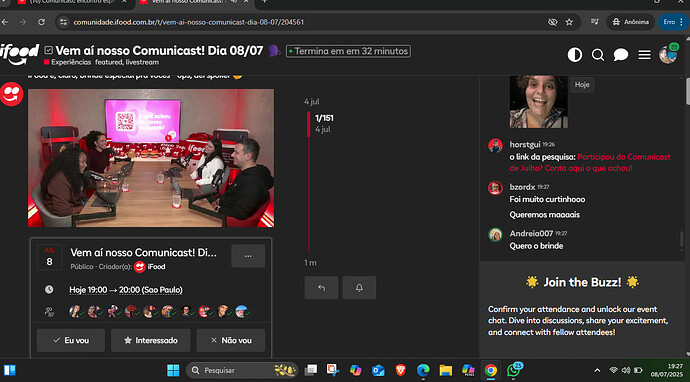This screenshot has width=690, height=382.
Task: Select the 'Eu vou' attendance option
Action: point(71,340)
